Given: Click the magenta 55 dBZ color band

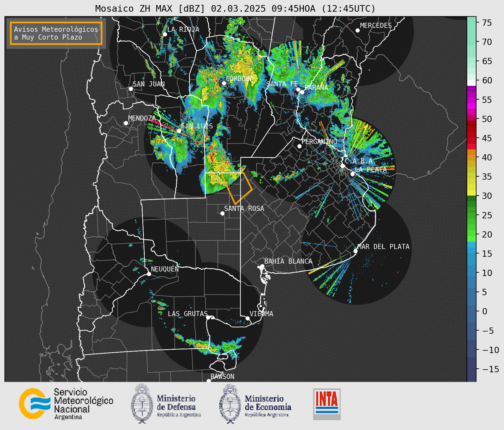Looking at the screenshot, I should click(471, 100).
